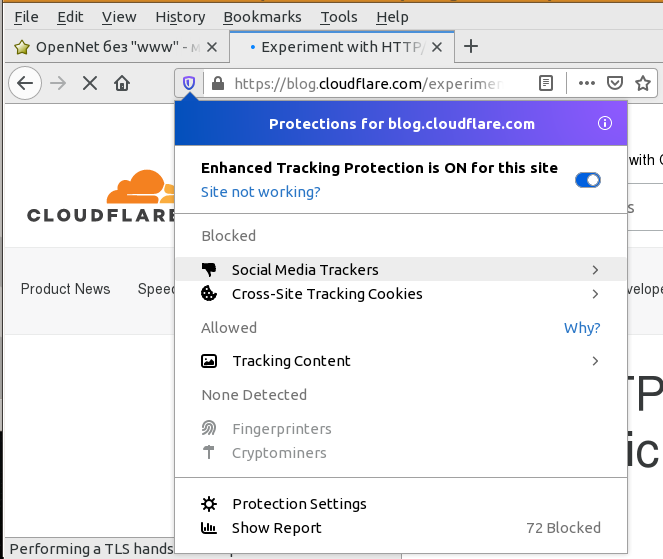Open the History menu
The image size is (663, 559).
[180, 17]
